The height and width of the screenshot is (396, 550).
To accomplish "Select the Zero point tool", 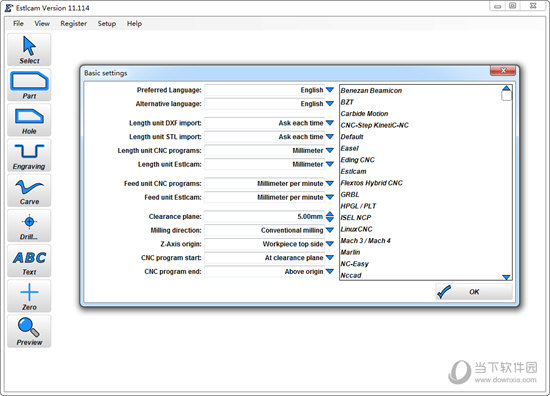I will point(29,296).
